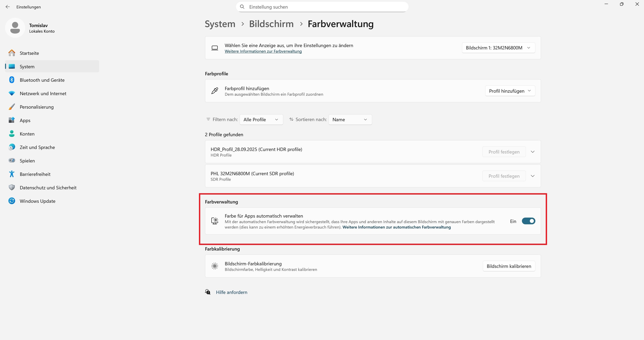
Task: Open the Bildschirm 1: 32M2N6800M display dropdown
Action: [498, 48]
